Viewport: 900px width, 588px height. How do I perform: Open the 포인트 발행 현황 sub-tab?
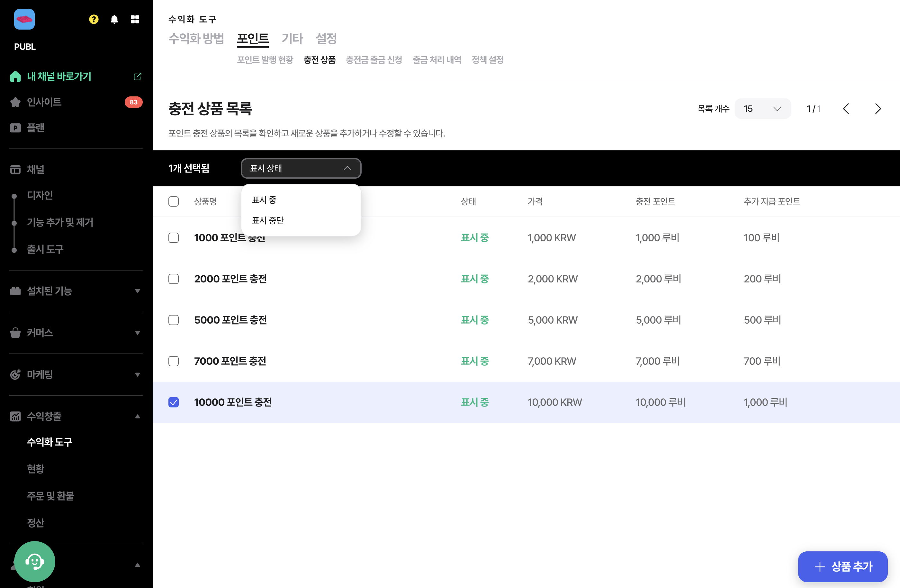click(x=265, y=60)
